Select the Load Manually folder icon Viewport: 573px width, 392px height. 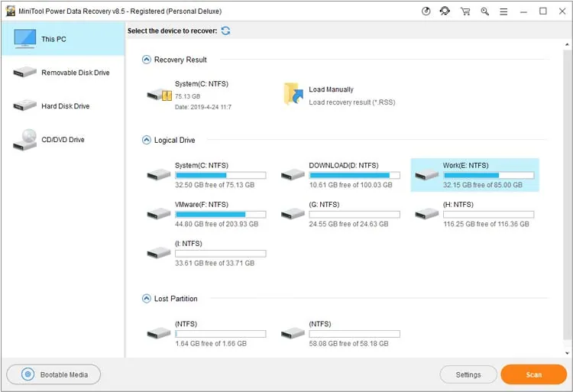click(x=293, y=94)
